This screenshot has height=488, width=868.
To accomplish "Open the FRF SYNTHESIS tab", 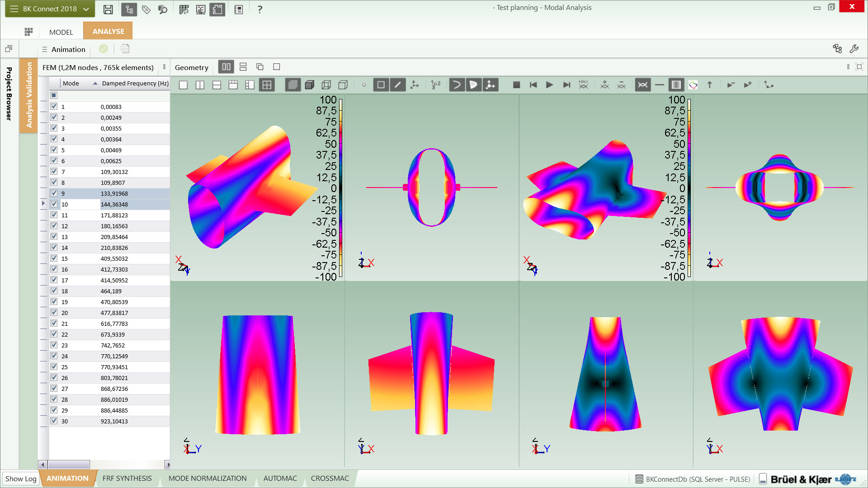I will click(x=127, y=478).
